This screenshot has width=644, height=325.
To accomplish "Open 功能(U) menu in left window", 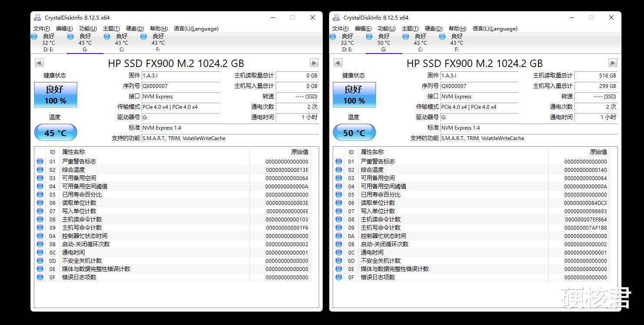I will pos(88,29).
